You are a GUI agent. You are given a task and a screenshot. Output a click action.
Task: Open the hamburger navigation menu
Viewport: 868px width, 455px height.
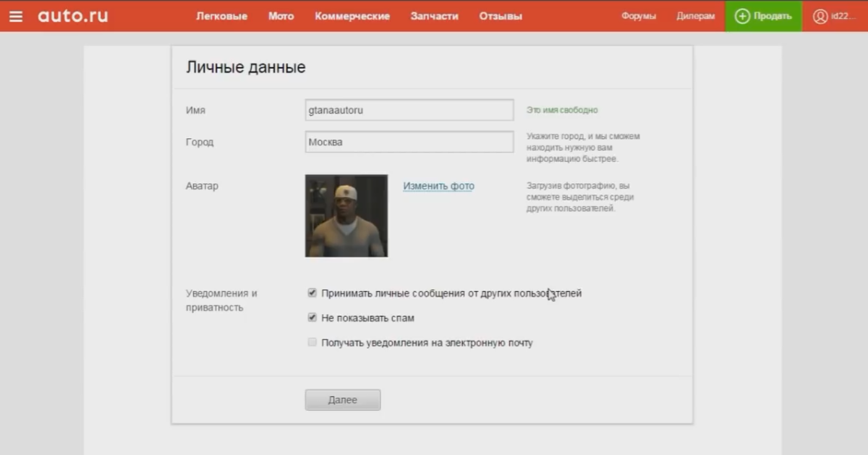coord(16,16)
